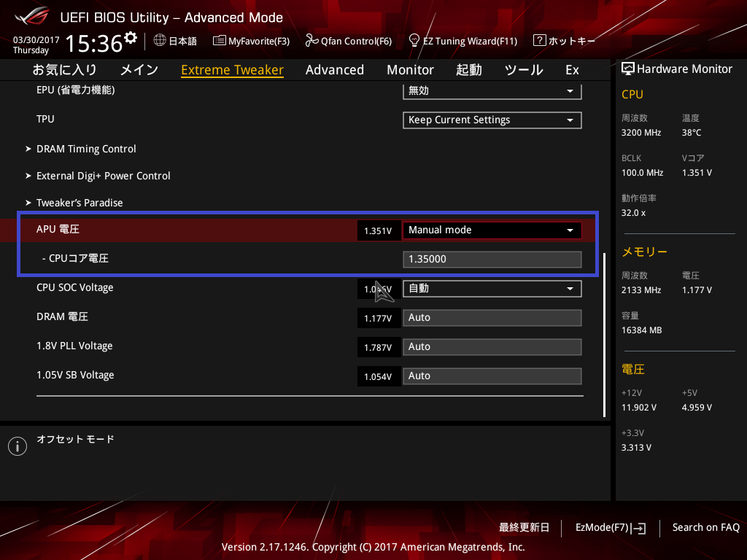Launch EZ Tuning Wizard bulb icon
747x560 pixels.
click(414, 40)
